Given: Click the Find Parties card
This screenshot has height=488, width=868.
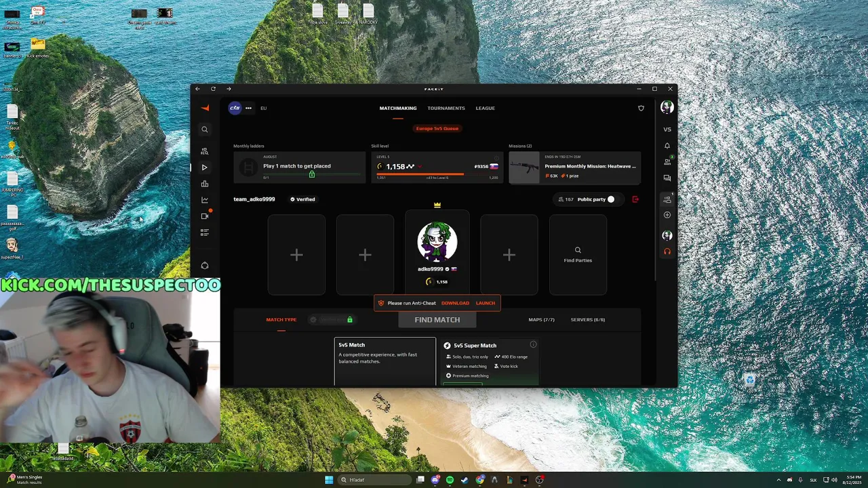Looking at the screenshot, I should pos(578,255).
